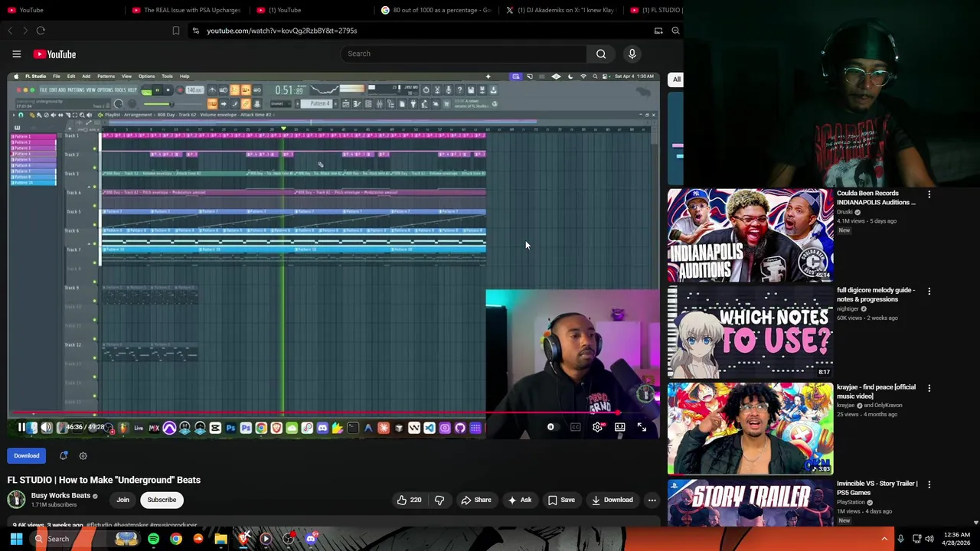This screenshot has width=980, height=551.
Task: Open site settings icon beside URL
Action: [196, 31]
